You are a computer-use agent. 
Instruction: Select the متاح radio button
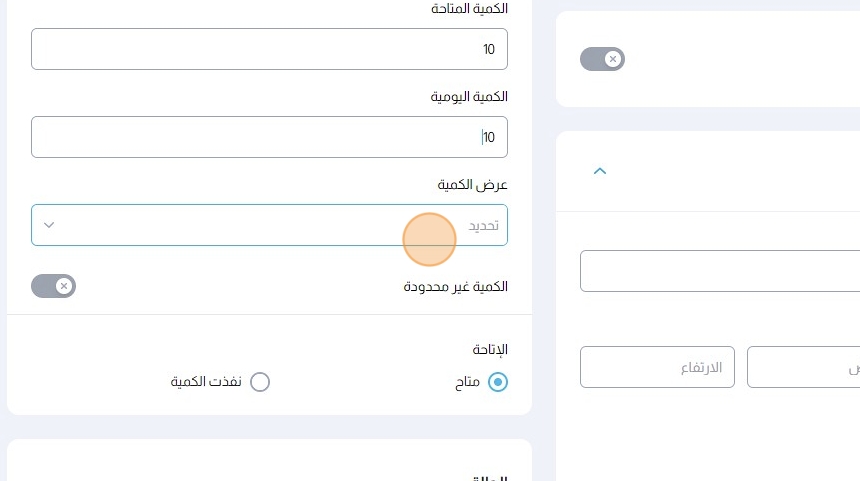(x=498, y=382)
